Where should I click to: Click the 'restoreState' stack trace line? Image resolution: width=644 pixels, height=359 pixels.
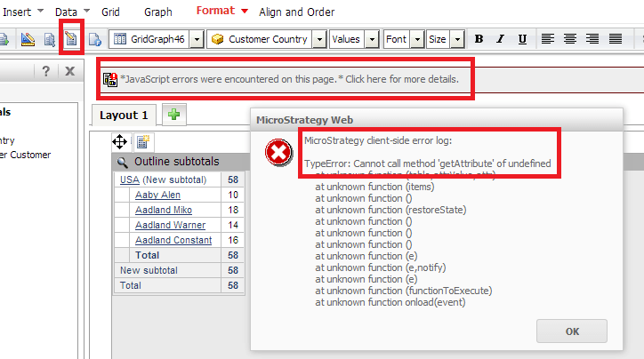390,210
